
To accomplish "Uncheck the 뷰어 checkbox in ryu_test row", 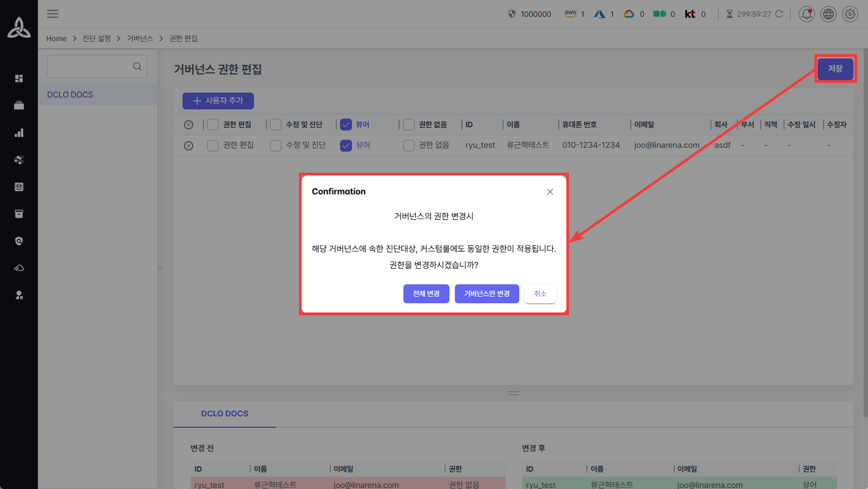I will click(x=346, y=146).
